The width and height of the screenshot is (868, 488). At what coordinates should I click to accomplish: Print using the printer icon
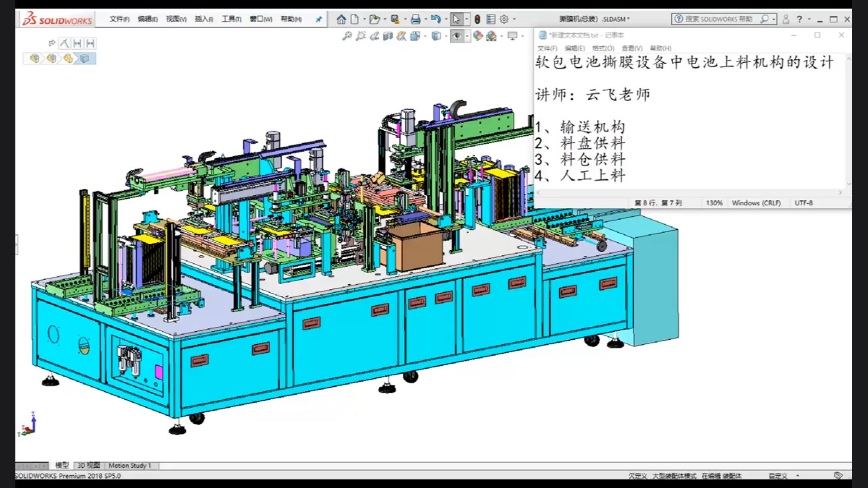416,19
